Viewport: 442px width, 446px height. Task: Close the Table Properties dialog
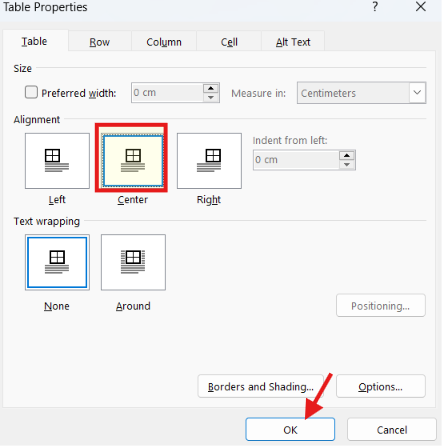[x=421, y=7]
